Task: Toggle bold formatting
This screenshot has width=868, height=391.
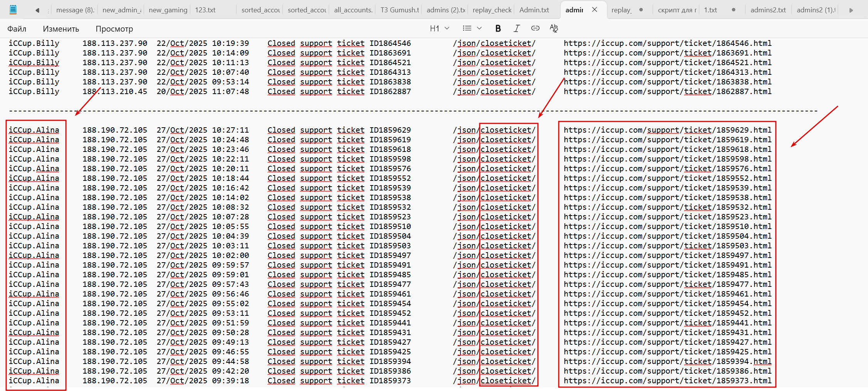Action: [x=498, y=28]
